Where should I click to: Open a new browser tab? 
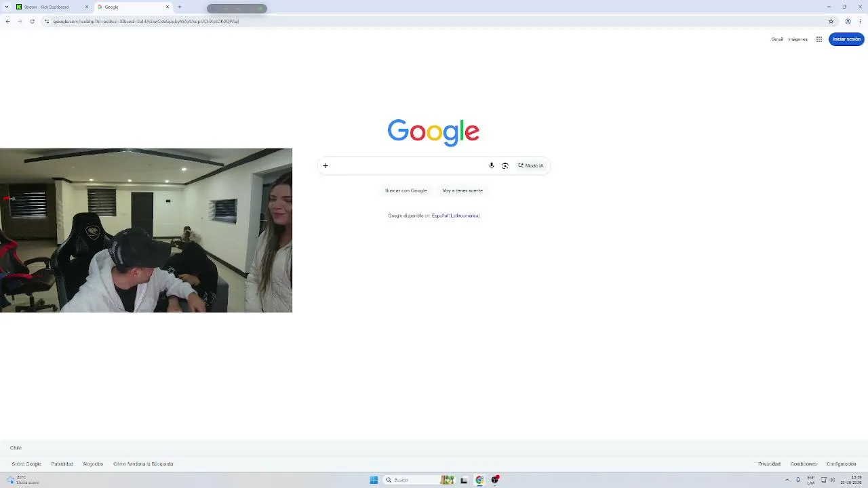pos(180,7)
